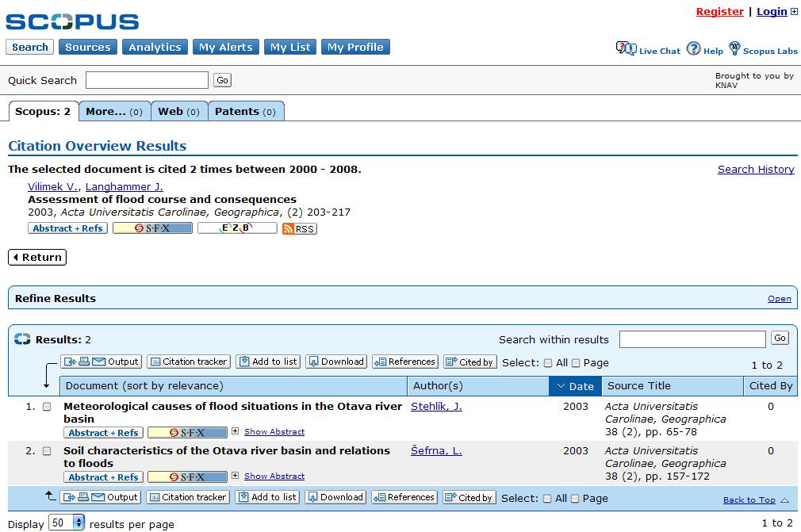The width and height of the screenshot is (801, 532).
Task: Open Abstract + Refs for the selected document
Action: 67,228
